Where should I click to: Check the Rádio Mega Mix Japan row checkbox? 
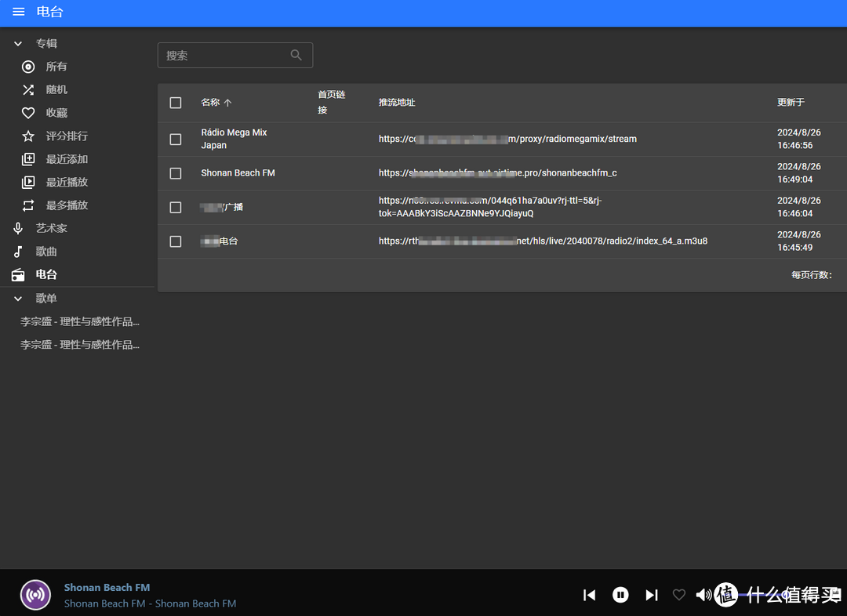pos(176,139)
